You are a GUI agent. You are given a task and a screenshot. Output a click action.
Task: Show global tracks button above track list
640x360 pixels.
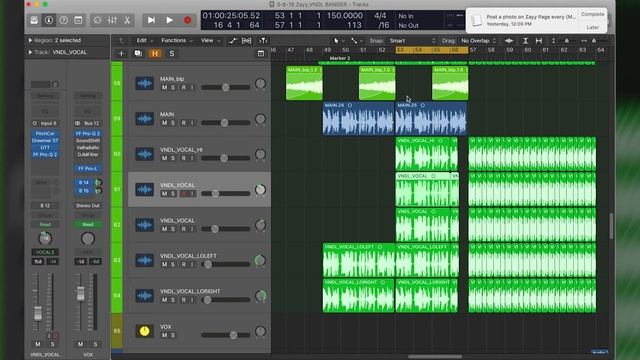point(261,53)
